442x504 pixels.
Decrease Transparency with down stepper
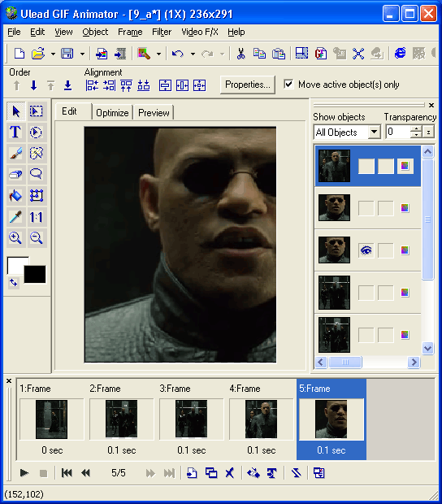[416, 135]
